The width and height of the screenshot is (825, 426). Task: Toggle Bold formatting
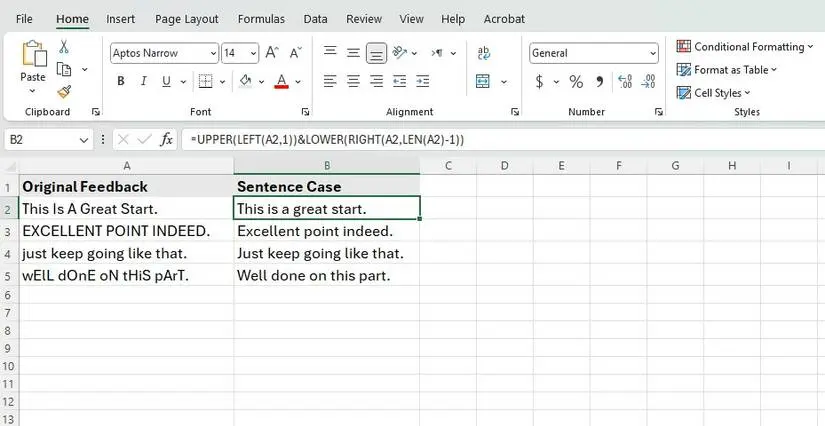[121, 82]
